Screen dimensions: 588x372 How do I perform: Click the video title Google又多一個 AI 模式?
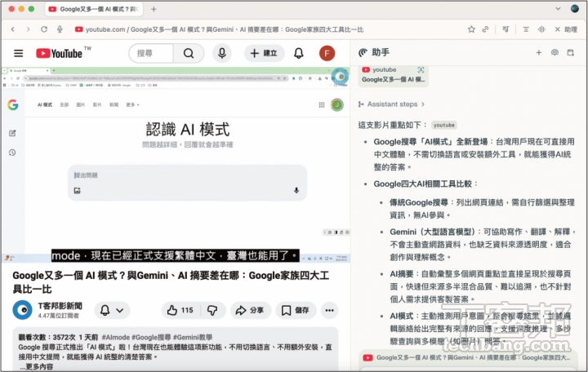pyautogui.click(x=171, y=282)
